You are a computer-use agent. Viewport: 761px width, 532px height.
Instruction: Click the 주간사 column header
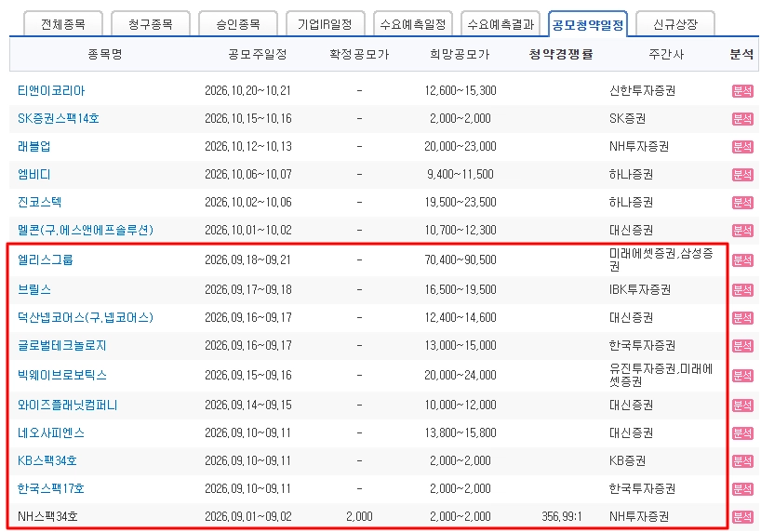pyautogui.click(x=666, y=54)
